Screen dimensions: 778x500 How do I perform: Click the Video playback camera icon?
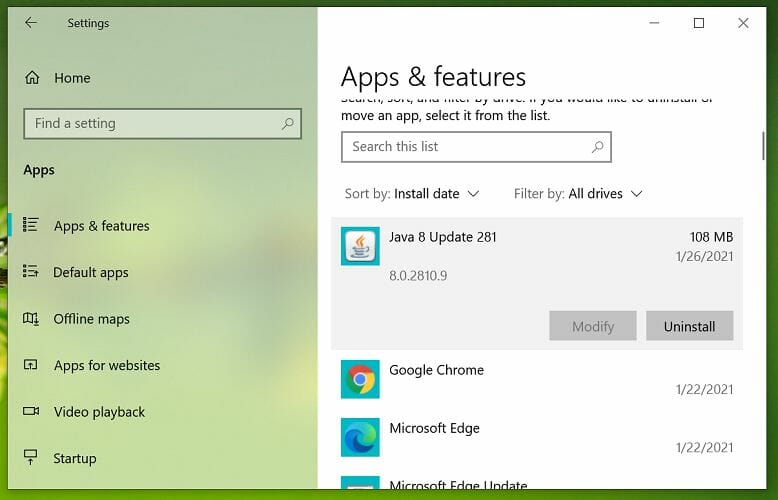coord(31,411)
